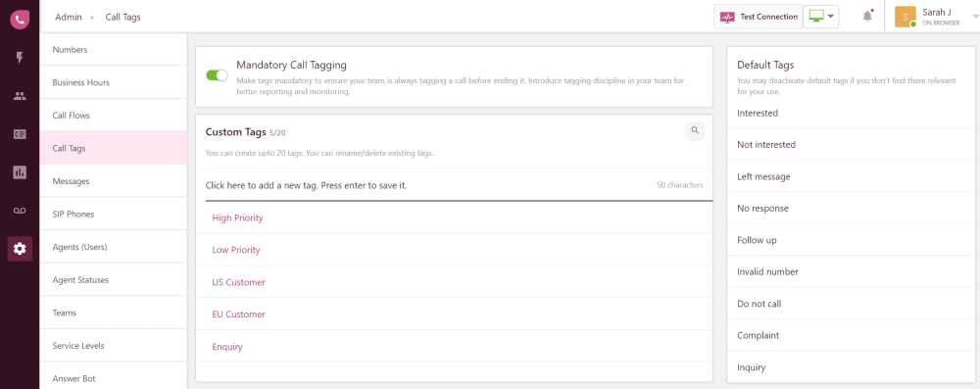This screenshot has width=980, height=389.
Task: Click the settings gear sidebar icon
Action: [20, 249]
